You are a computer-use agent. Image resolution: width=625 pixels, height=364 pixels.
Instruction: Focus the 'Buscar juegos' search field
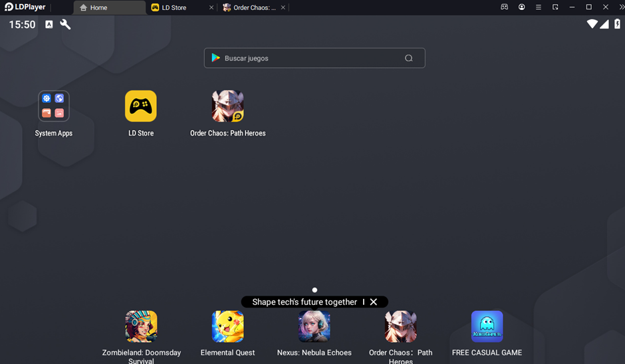[x=314, y=58]
